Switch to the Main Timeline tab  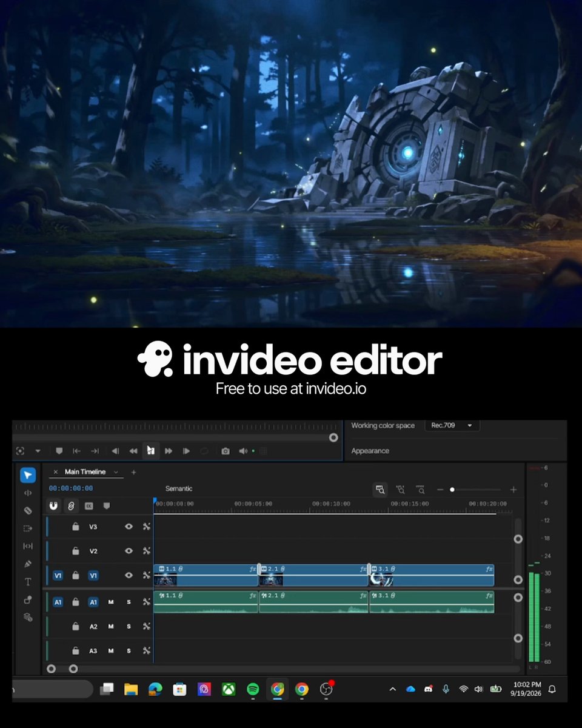click(85, 472)
